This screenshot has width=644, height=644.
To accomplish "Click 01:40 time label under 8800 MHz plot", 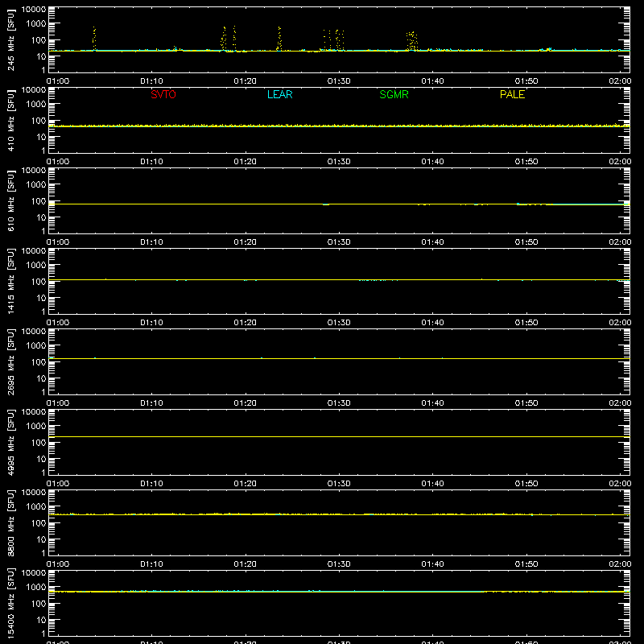I will point(432,564).
